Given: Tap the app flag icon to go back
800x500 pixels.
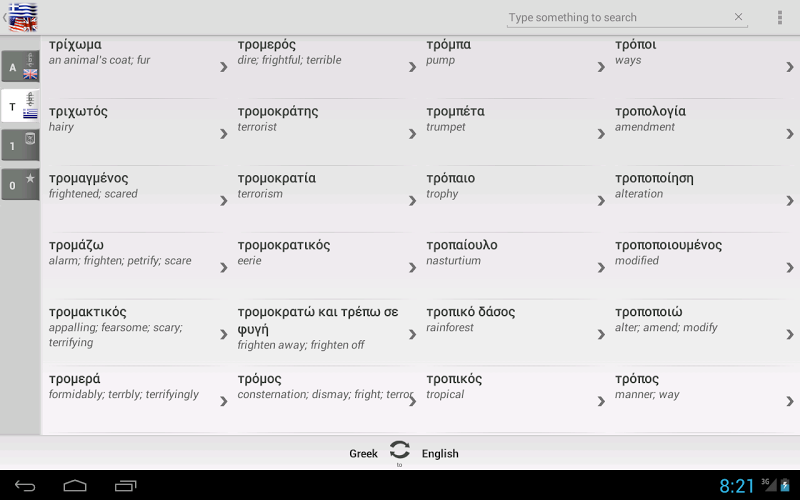Looking at the screenshot, I should (x=22, y=17).
